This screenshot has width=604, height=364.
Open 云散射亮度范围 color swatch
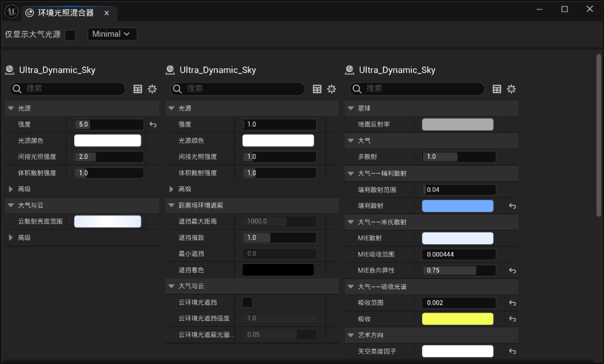pyautogui.click(x=108, y=221)
